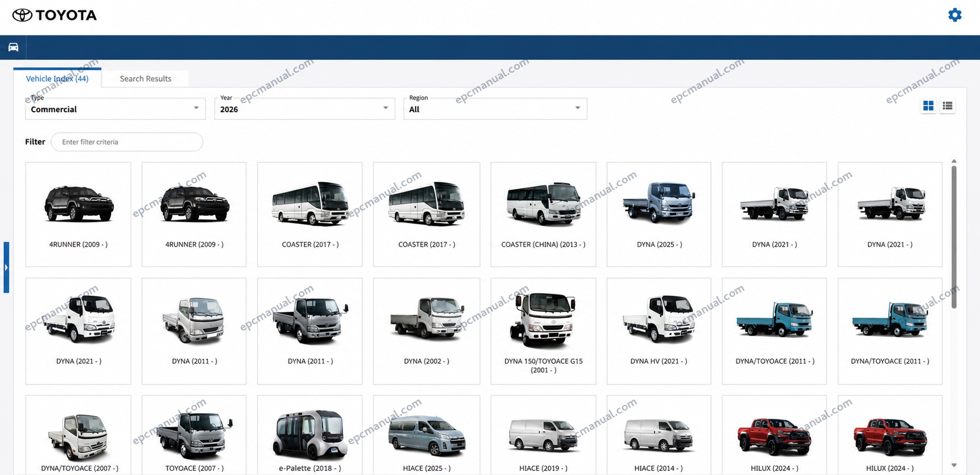Screen dimensions: 980x475
Task: Select DYNA 150/TOYOACE G15 (2001 - ) card
Action: 543,331
